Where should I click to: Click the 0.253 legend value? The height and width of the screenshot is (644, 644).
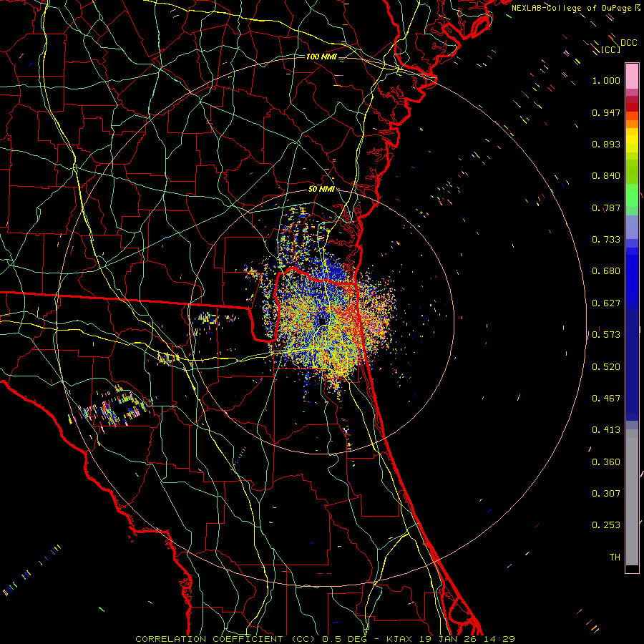click(606, 525)
